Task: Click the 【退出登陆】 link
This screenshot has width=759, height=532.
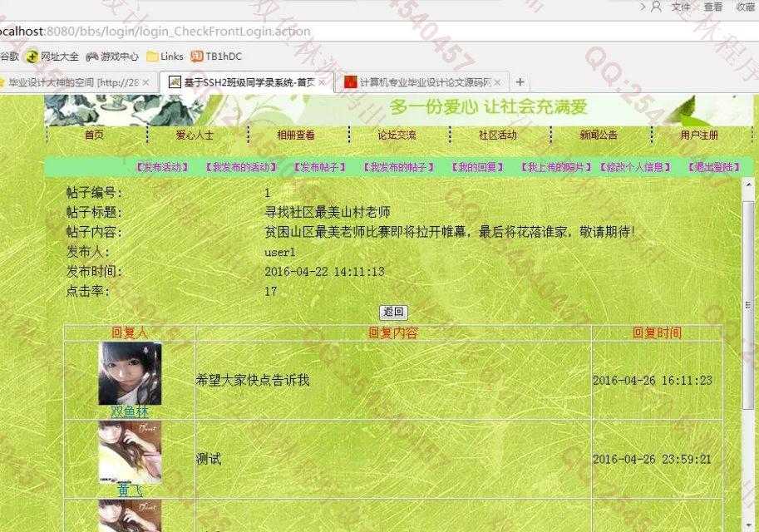Action: (714, 167)
